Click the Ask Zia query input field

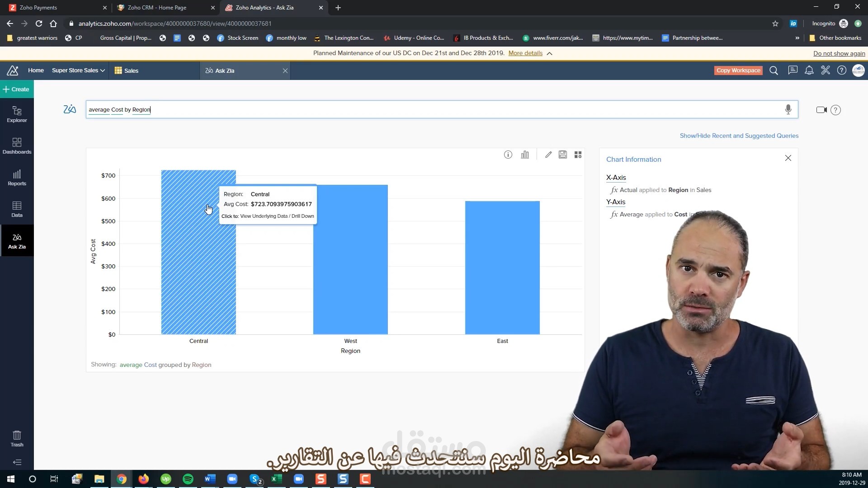click(x=442, y=109)
